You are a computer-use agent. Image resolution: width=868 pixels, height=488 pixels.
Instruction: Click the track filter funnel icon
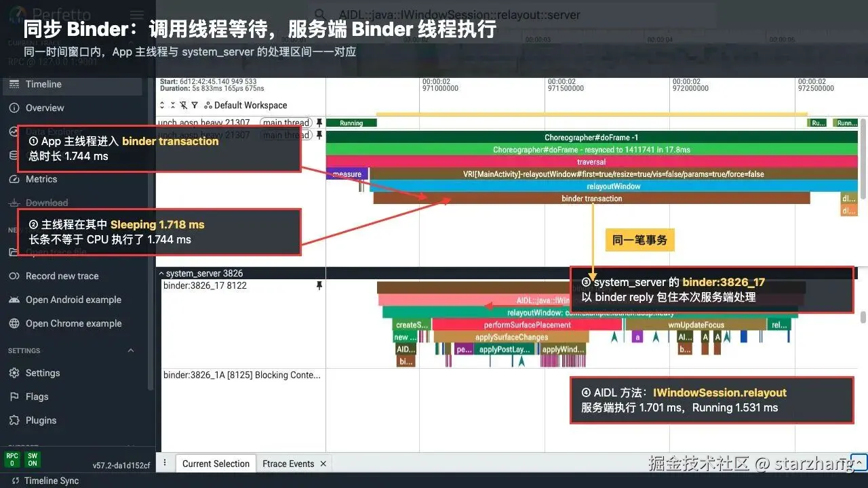click(195, 105)
